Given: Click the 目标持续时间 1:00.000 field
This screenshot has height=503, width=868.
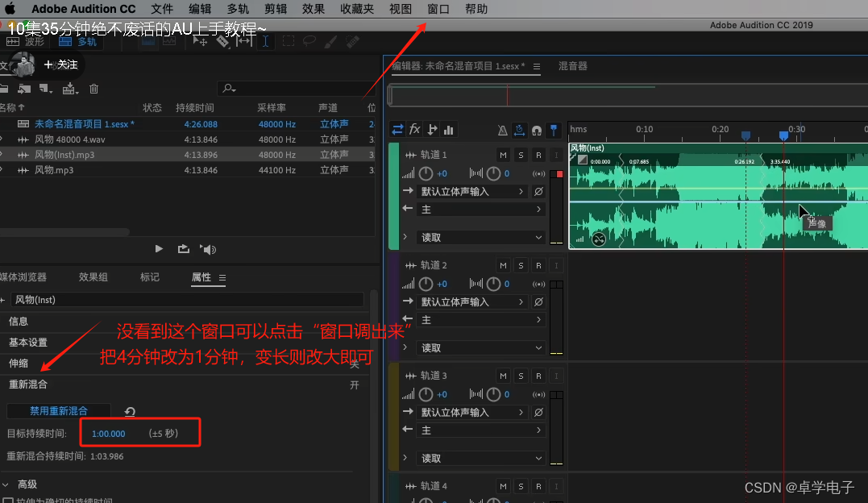Looking at the screenshot, I should 109,433.
